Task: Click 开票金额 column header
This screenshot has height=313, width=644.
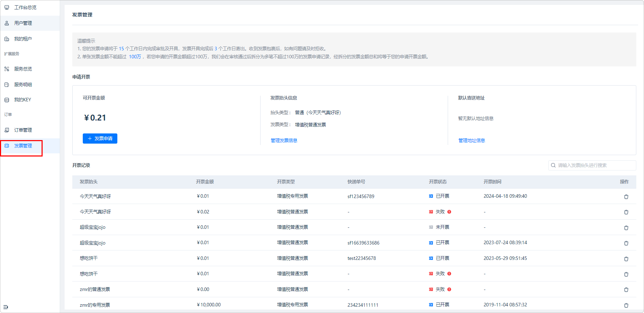Action: [x=205, y=182]
